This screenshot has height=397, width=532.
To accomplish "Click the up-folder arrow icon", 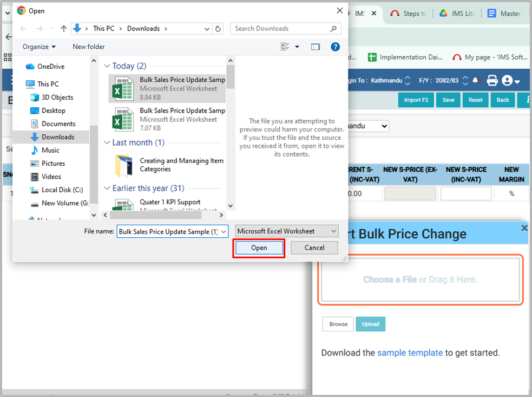I will [64, 29].
